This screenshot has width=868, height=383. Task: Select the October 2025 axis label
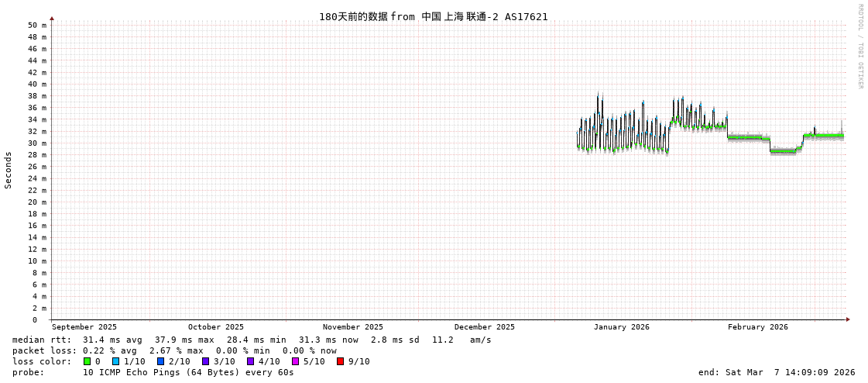pyautogui.click(x=215, y=327)
